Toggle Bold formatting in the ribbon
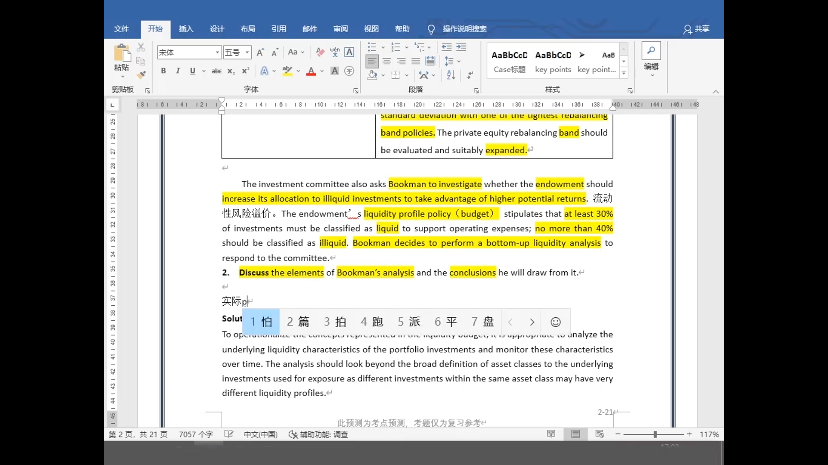828x465 pixels. [x=164, y=71]
